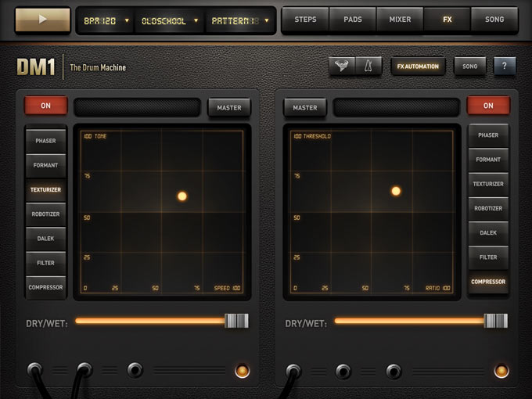
Task: Select FORMANT in the right effect list
Action: click(x=488, y=160)
